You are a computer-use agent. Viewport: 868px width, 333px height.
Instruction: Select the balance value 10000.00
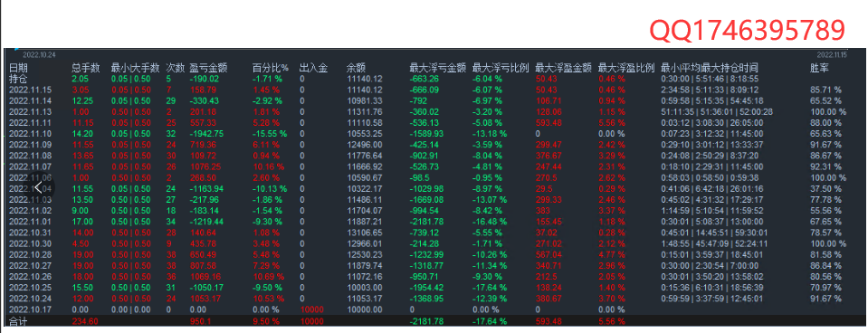click(364, 310)
